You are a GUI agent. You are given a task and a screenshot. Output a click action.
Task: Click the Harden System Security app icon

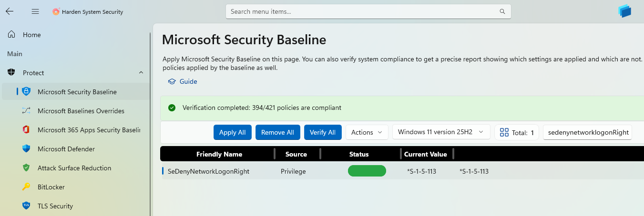pos(56,11)
